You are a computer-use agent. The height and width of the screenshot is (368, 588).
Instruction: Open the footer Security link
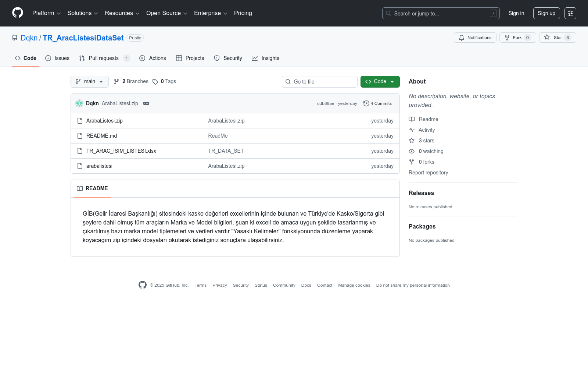(x=241, y=285)
